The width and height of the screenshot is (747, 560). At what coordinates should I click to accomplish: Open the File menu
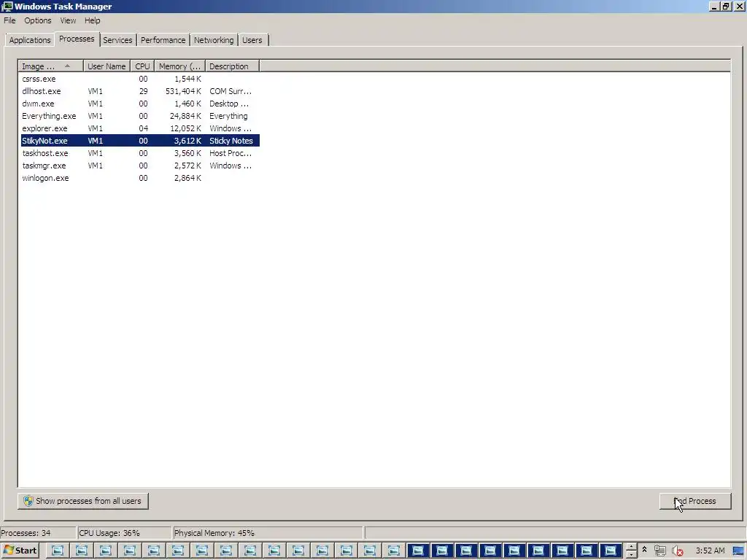9,20
